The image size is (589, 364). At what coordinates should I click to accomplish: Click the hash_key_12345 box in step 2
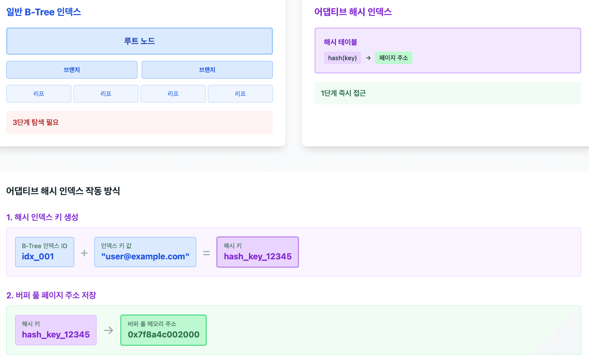56,330
